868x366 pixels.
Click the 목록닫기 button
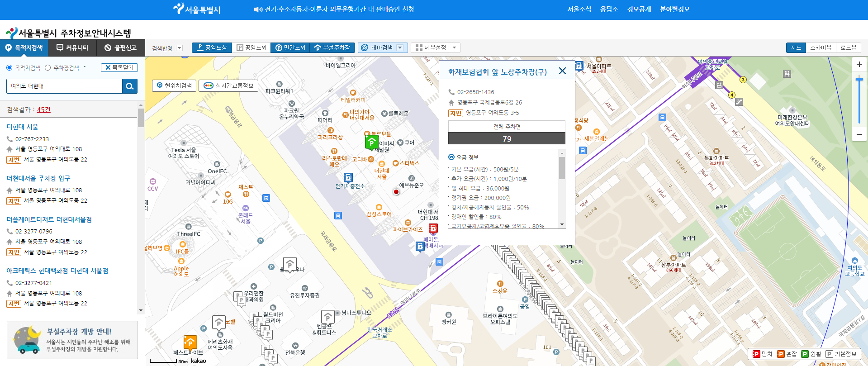point(119,67)
